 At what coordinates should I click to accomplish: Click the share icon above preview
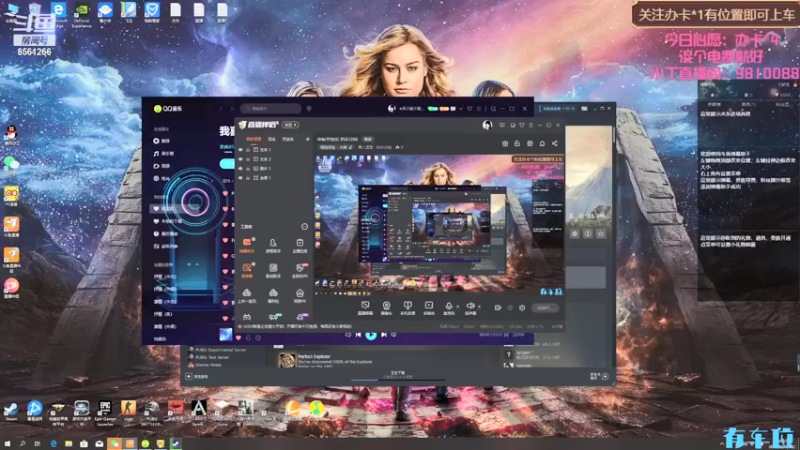click(x=555, y=144)
